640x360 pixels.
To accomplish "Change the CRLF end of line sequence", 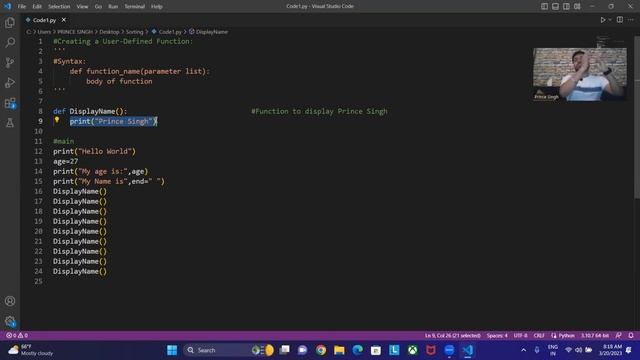I will tap(539, 335).
